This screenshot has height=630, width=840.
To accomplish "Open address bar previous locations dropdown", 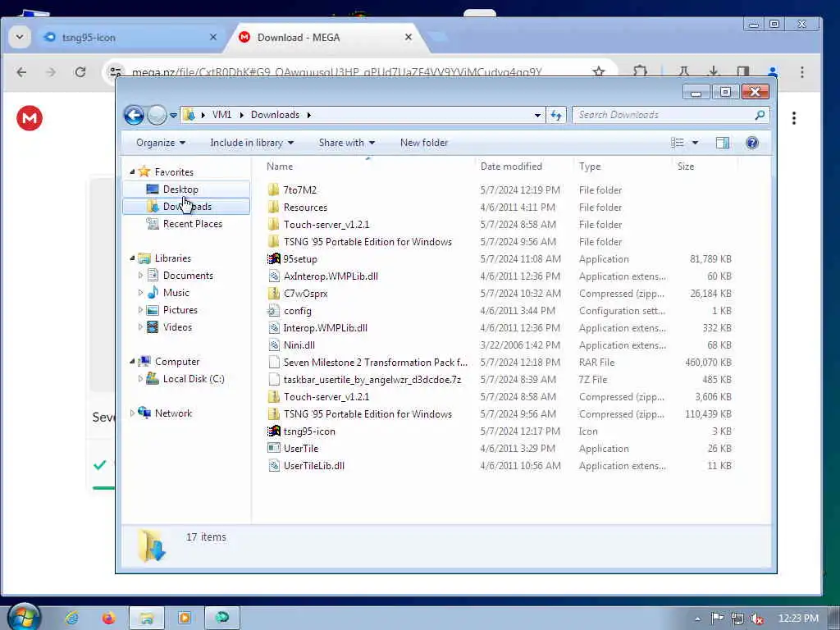I will coord(537,115).
